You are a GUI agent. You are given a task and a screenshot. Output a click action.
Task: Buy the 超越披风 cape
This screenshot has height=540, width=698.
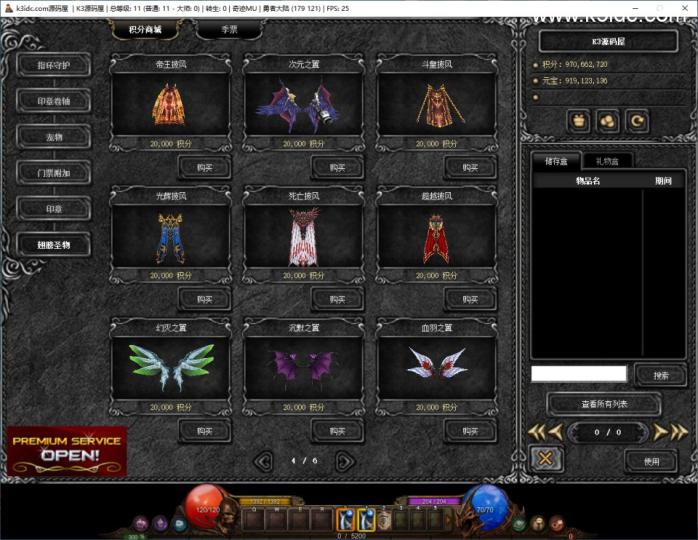click(471, 299)
